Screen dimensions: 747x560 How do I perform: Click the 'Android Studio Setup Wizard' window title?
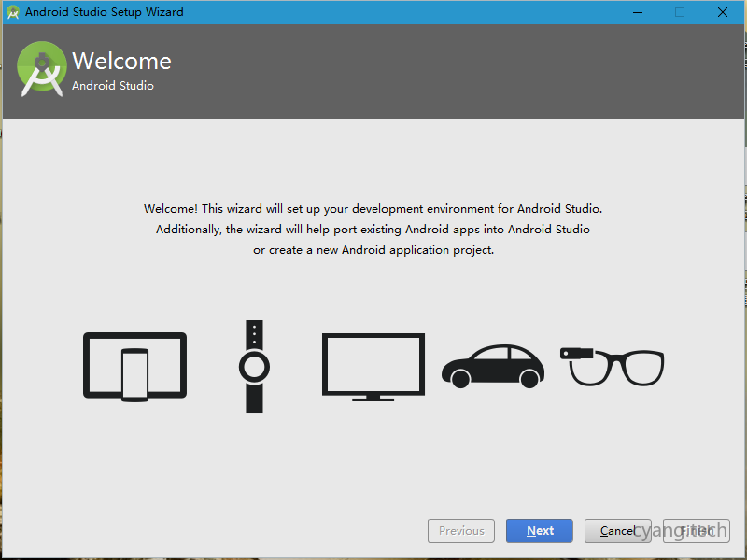click(x=105, y=12)
